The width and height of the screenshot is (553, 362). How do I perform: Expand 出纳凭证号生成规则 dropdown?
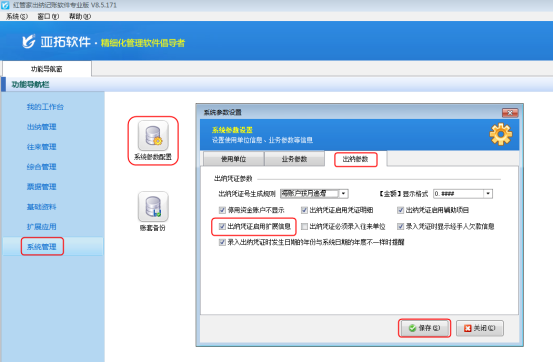coord(344,194)
